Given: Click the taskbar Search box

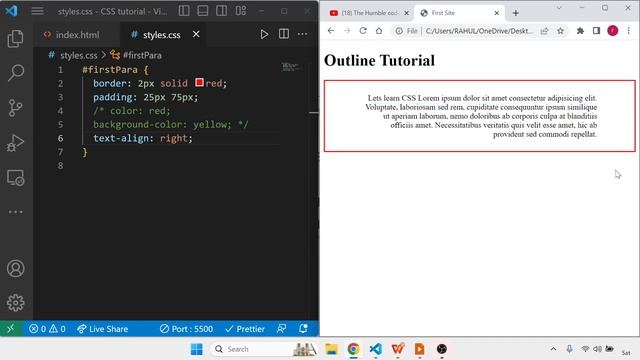Looking at the screenshot, I should coord(263,349).
